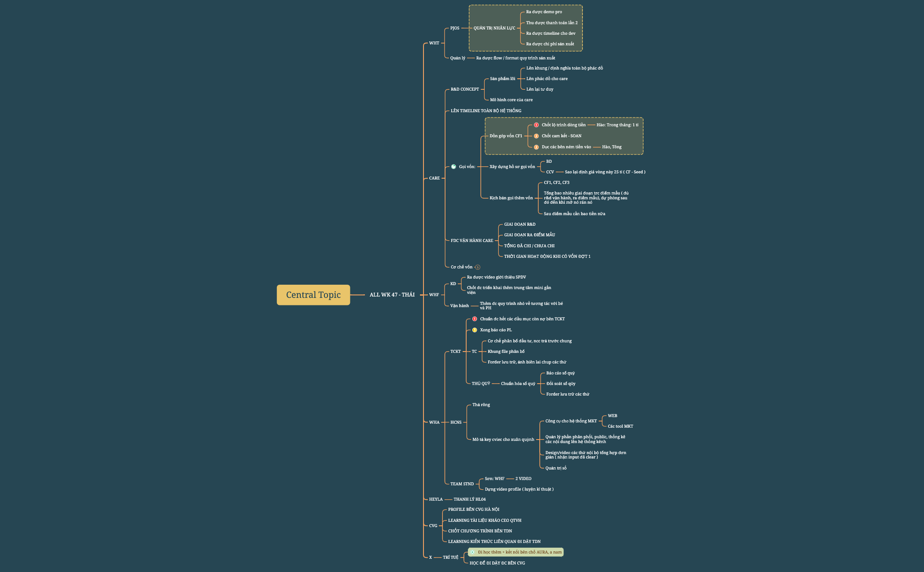Click 'Ra được video giới thiệu SPDV' topic
Viewport: 924px width, 572px height.
coord(497,277)
